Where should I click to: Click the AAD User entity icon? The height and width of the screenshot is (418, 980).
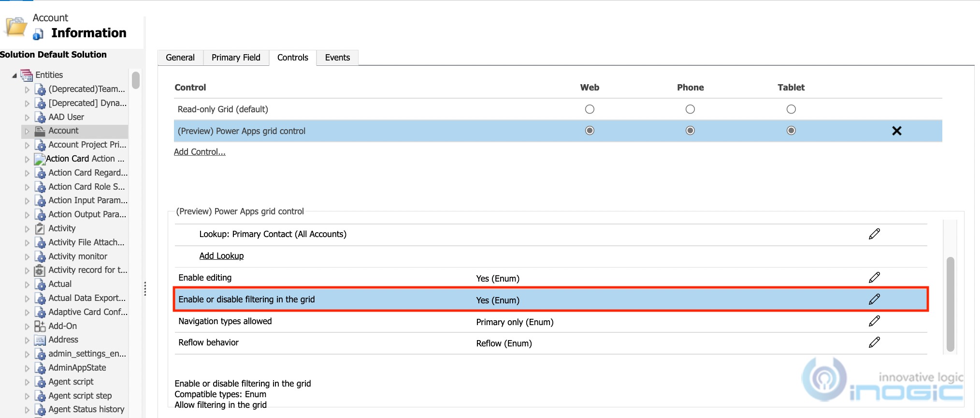point(40,117)
